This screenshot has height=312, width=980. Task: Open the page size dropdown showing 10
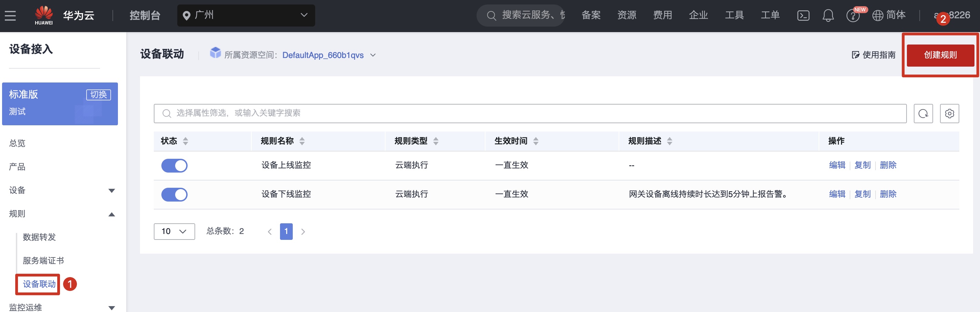[174, 232]
